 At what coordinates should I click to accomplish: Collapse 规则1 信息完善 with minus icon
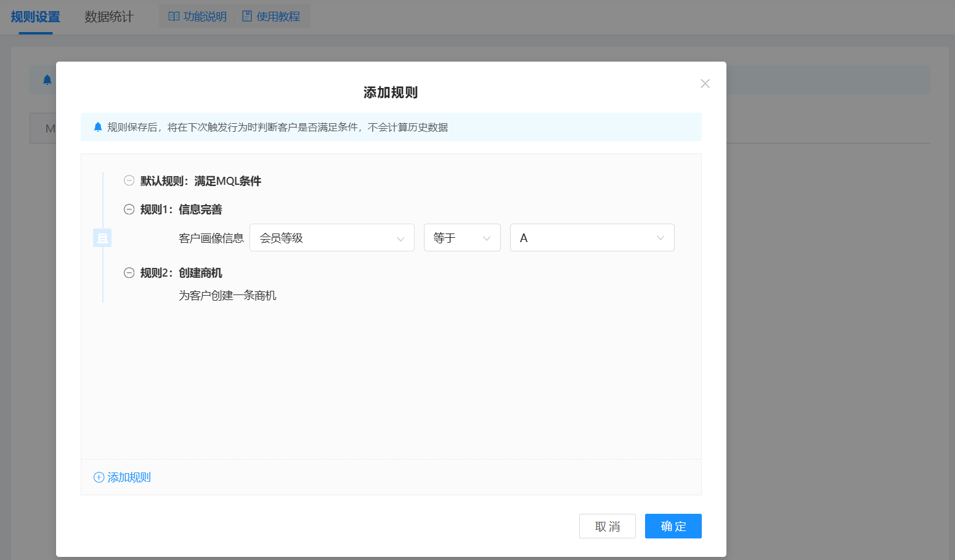point(129,209)
